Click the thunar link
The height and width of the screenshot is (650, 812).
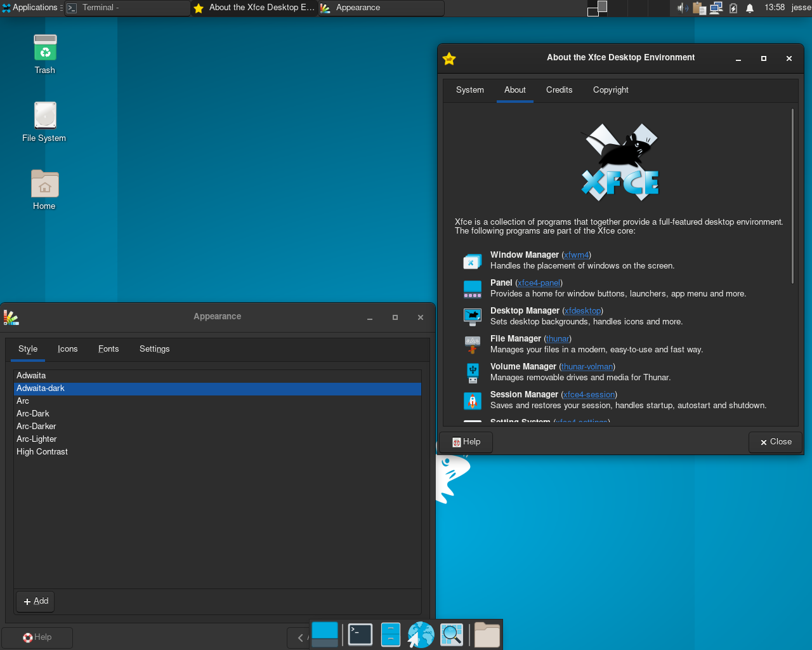pos(558,339)
